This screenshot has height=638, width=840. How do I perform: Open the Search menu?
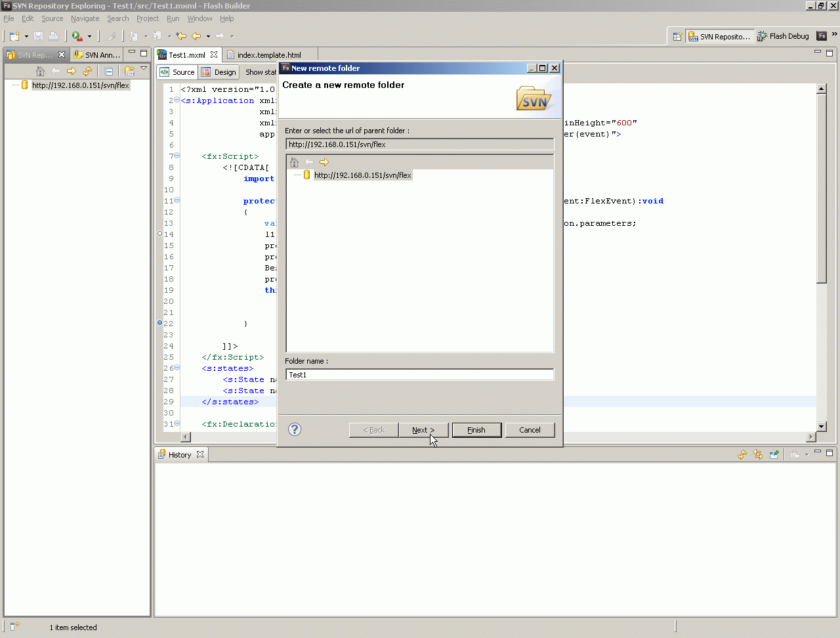(x=118, y=18)
